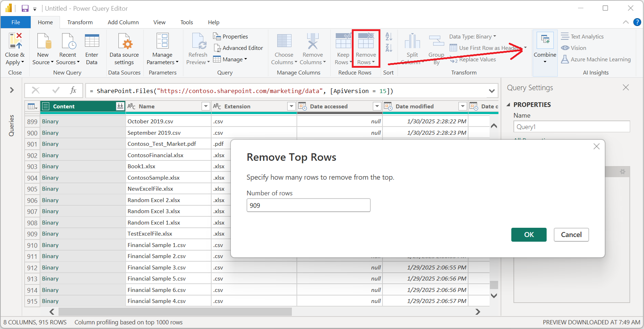The image size is (644, 329).
Task: Click OK in Remove Top Rows
Action: [x=529, y=235]
